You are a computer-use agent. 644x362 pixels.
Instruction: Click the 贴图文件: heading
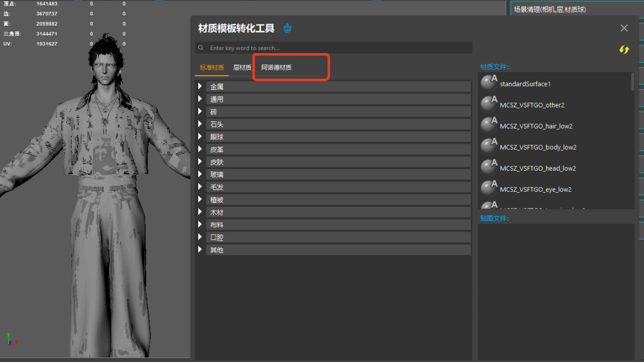point(494,218)
